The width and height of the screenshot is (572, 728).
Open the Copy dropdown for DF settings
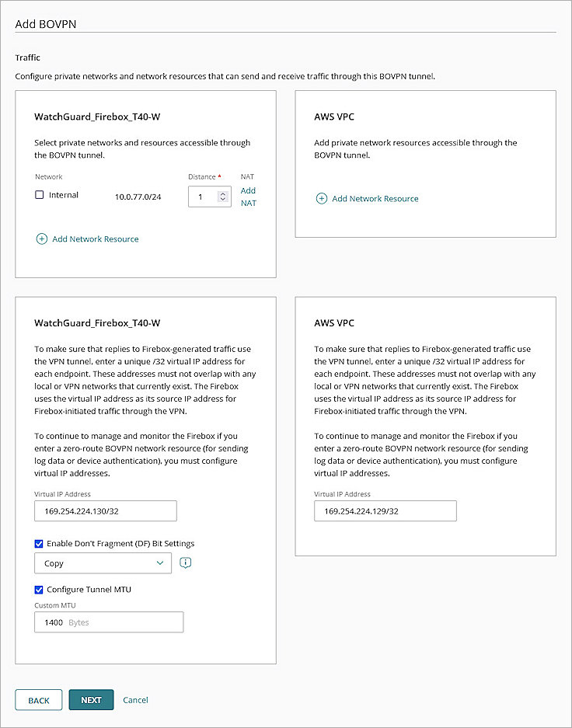(103, 563)
